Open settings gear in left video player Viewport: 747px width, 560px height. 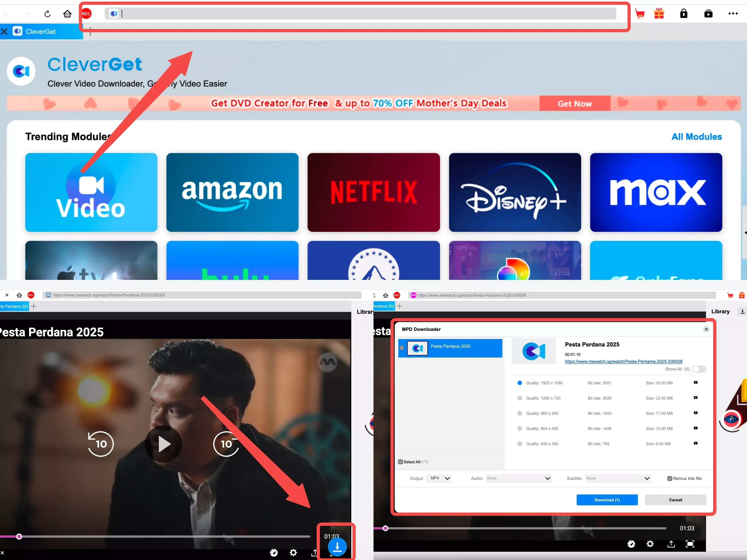click(x=293, y=553)
